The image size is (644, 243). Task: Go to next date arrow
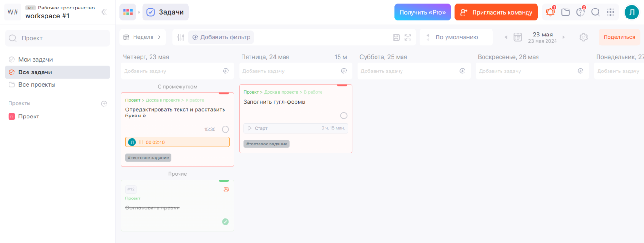[563, 37]
